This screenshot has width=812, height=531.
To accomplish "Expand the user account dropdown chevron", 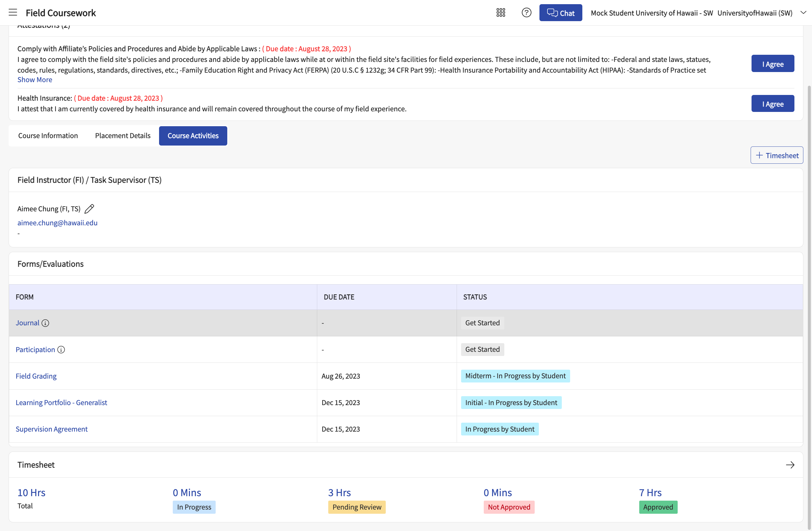I will 803,13.
